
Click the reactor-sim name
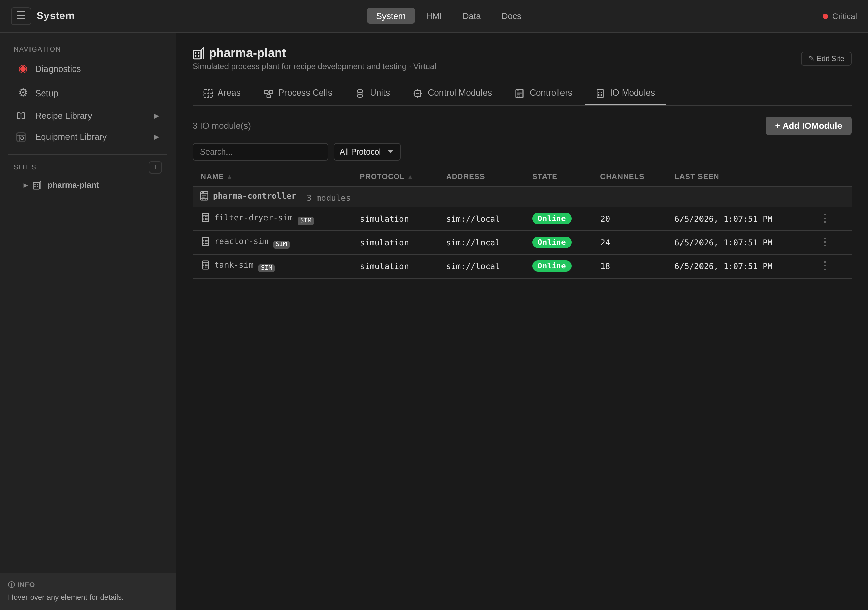pyautogui.click(x=241, y=242)
